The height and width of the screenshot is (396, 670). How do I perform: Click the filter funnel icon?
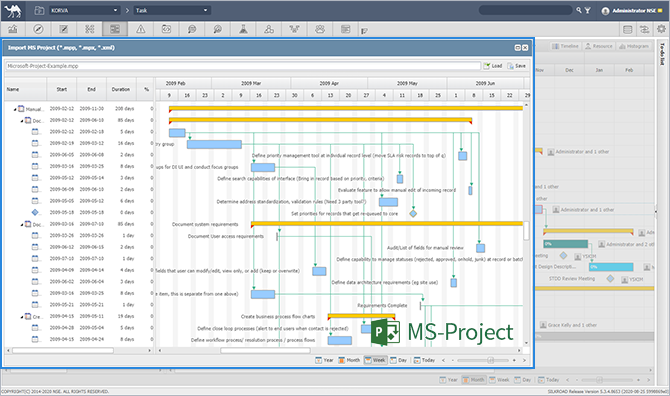click(588, 10)
